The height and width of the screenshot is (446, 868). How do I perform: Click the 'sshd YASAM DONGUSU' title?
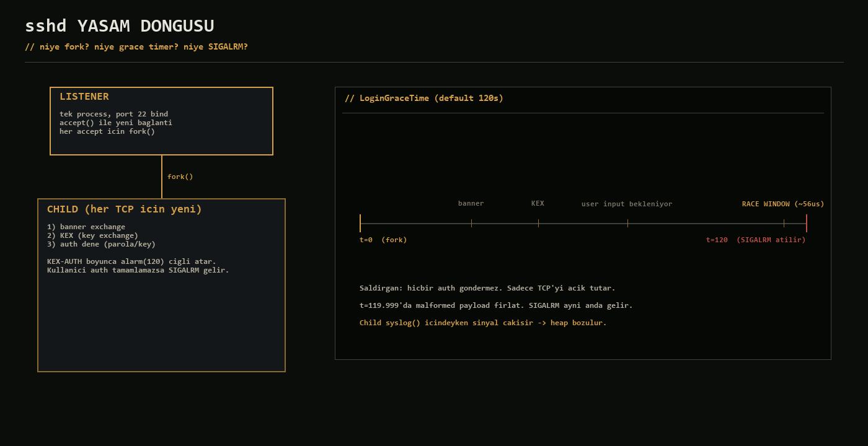click(120, 26)
